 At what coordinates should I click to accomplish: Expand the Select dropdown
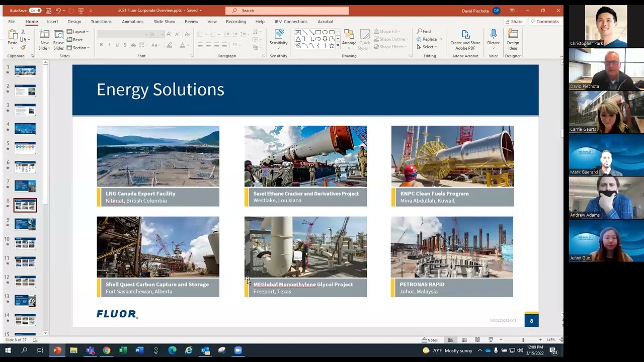tap(427, 47)
